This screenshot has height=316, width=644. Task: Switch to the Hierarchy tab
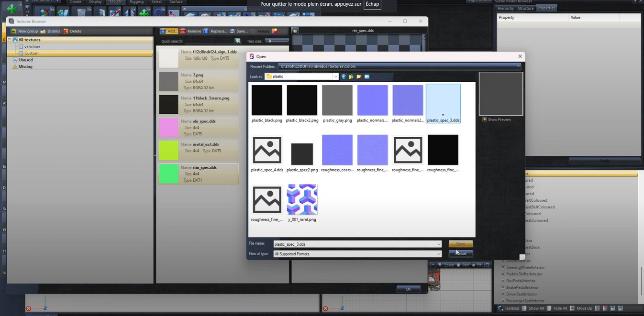tap(506, 8)
